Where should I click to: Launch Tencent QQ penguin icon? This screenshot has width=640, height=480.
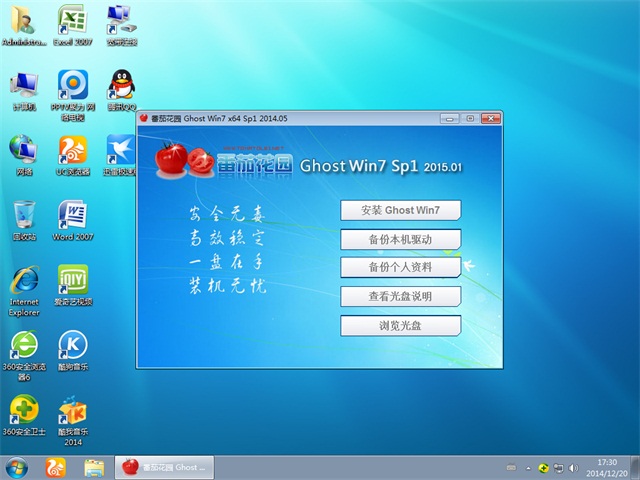click(122, 84)
